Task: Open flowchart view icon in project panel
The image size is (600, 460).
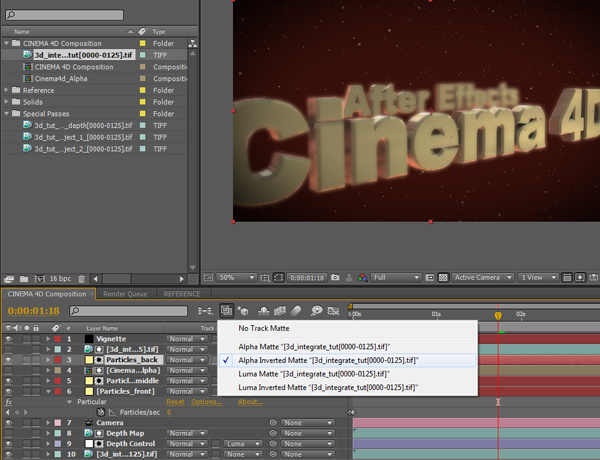Action: tap(192, 44)
